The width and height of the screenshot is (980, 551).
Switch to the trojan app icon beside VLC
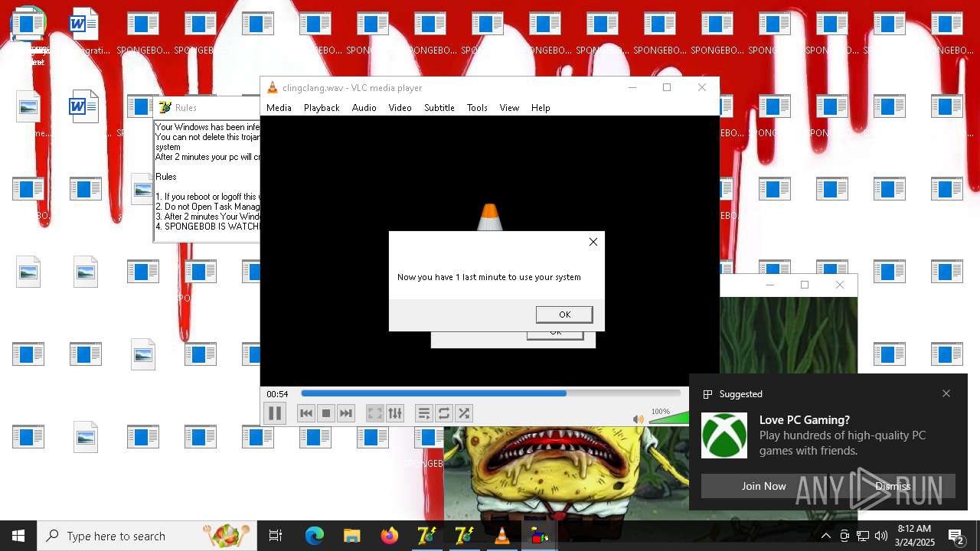pos(464,536)
